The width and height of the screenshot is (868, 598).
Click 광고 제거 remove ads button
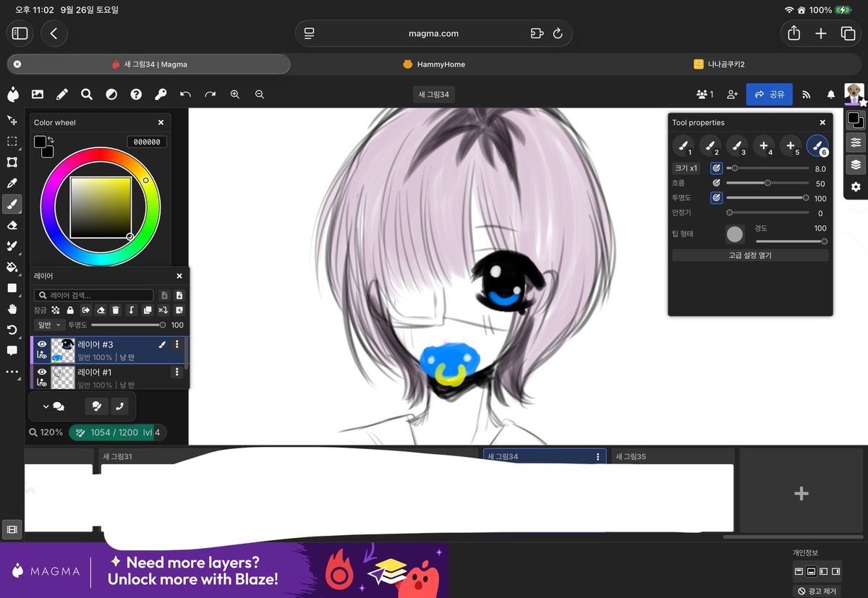point(817,591)
